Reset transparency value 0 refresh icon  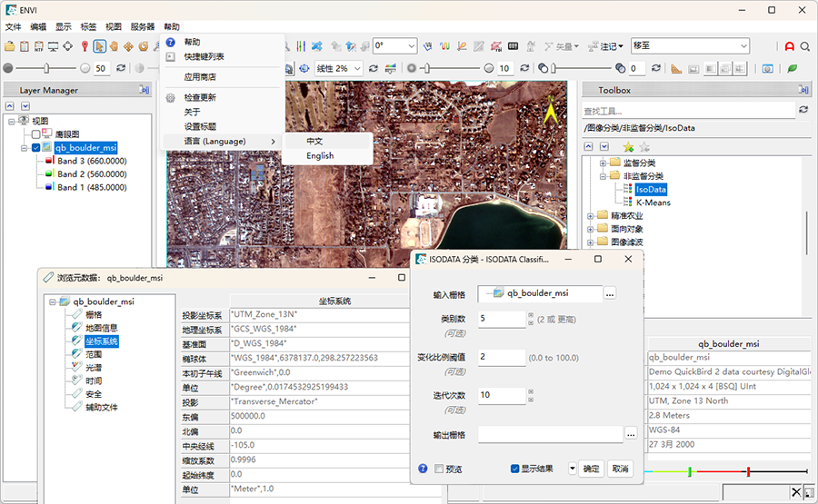pos(655,68)
